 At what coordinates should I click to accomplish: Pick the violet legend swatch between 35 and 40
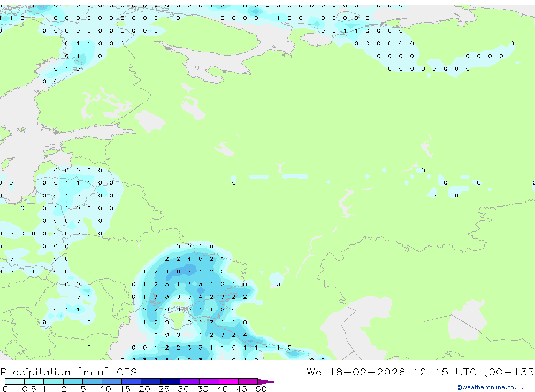pyautogui.click(x=209, y=381)
